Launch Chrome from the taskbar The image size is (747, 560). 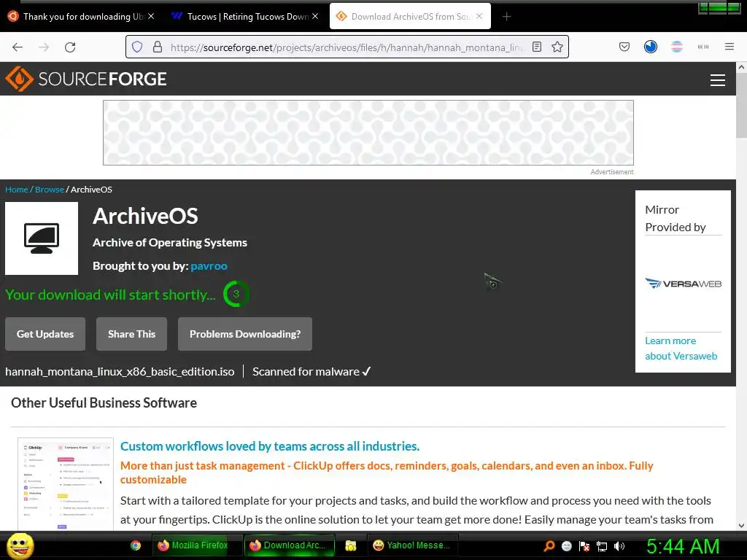136,545
